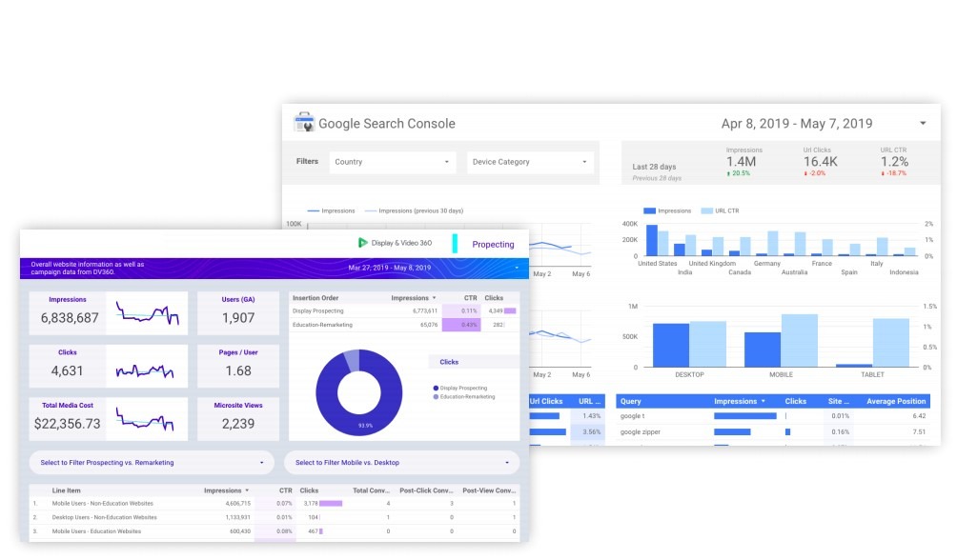Open Select to Filter Mobile vs. Desktop dropdown
The height and width of the screenshot is (560, 957).
(x=401, y=463)
